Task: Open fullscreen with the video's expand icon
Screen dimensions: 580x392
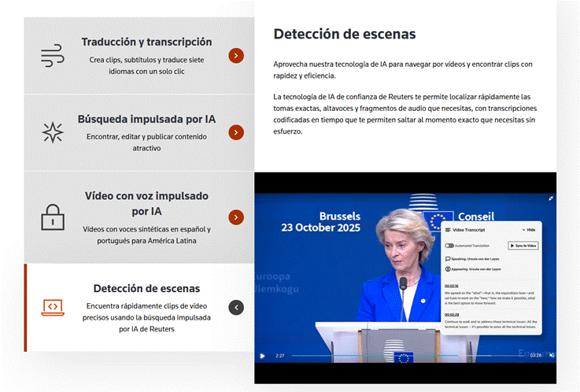Action: [x=550, y=198]
